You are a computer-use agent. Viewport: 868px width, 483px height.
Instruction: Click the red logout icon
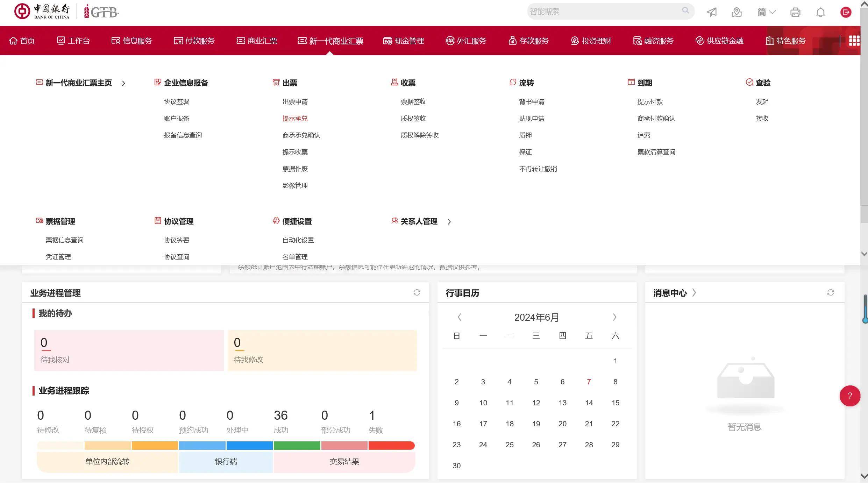pos(846,12)
